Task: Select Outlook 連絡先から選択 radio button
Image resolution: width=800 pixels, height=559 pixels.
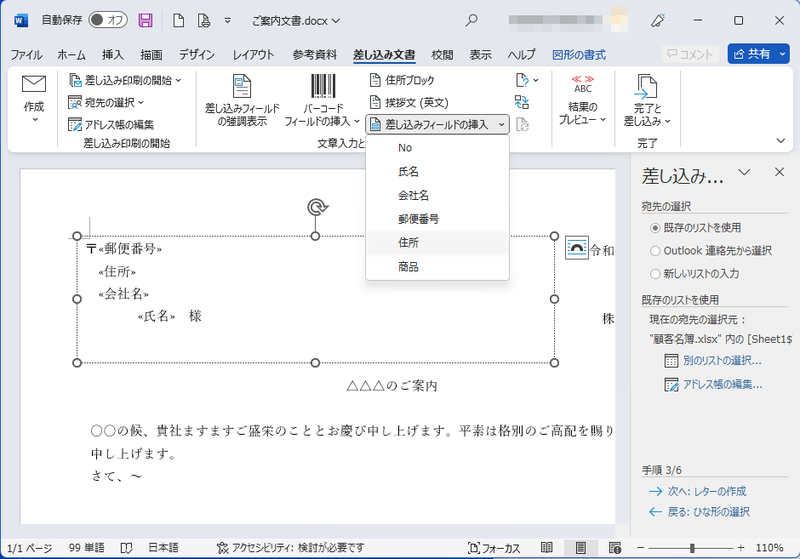Action: pyautogui.click(x=655, y=250)
